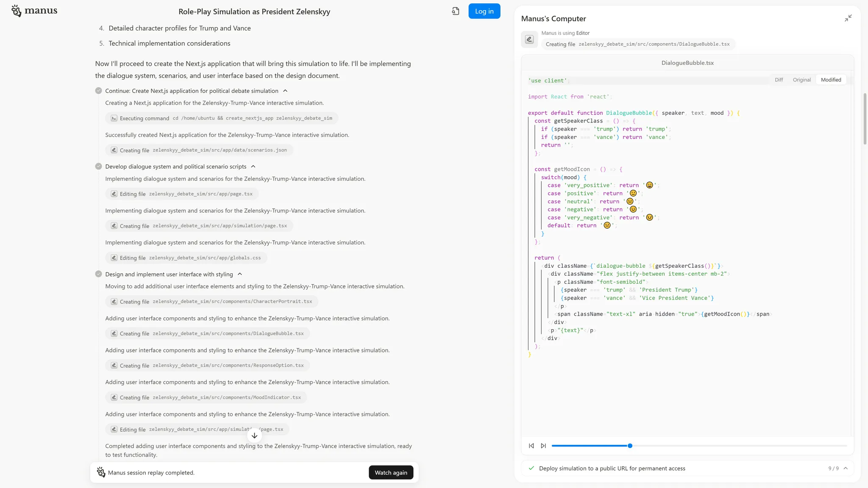This screenshot has width=868, height=488.
Task: Collapse Develop dialogue system section chevron
Action: click(253, 166)
